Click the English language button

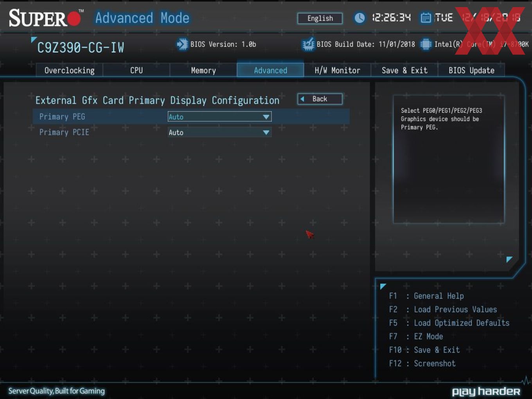point(320,18)
